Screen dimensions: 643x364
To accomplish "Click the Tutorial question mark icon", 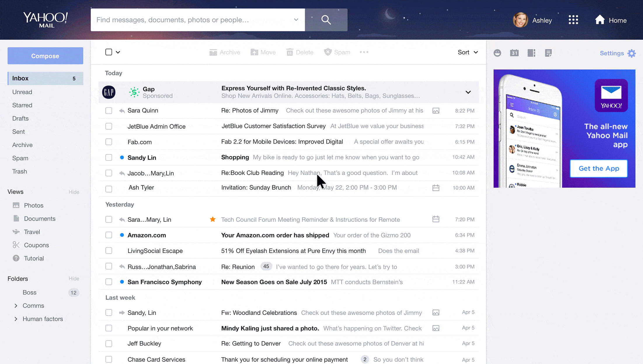I will (16, 258).
